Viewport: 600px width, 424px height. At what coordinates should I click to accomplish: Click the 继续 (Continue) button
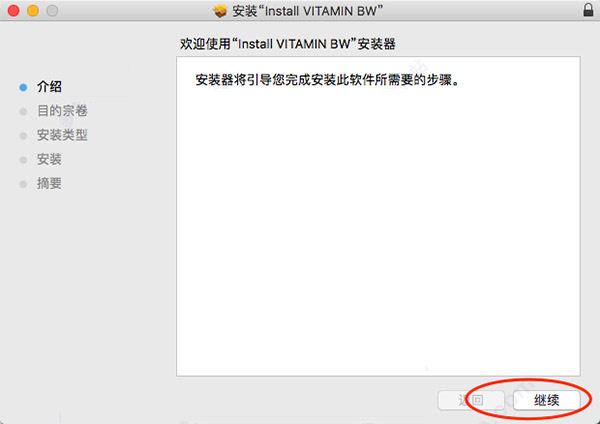point(546,400)
